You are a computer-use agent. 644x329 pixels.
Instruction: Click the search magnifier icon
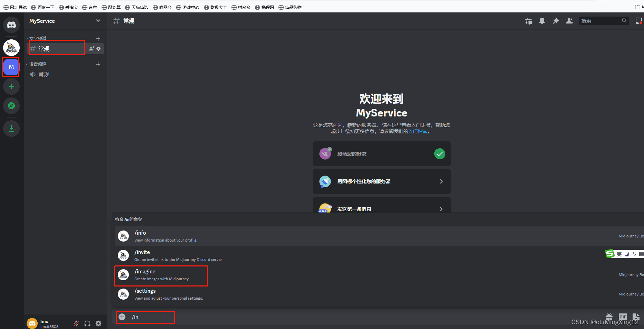(x=624, y=21)
